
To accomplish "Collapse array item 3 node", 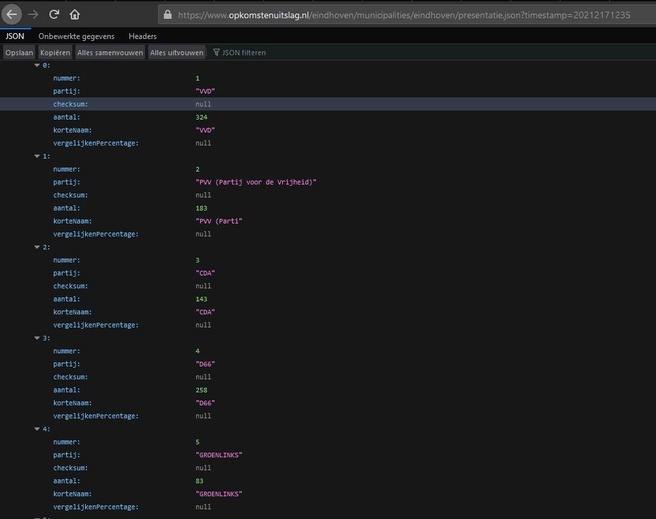I will 37,338.
